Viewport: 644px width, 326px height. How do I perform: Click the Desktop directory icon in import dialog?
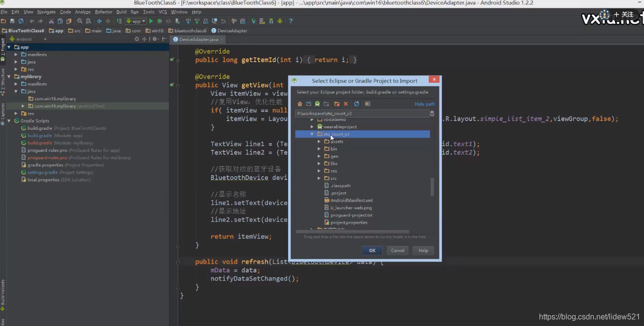coord(309,104)
